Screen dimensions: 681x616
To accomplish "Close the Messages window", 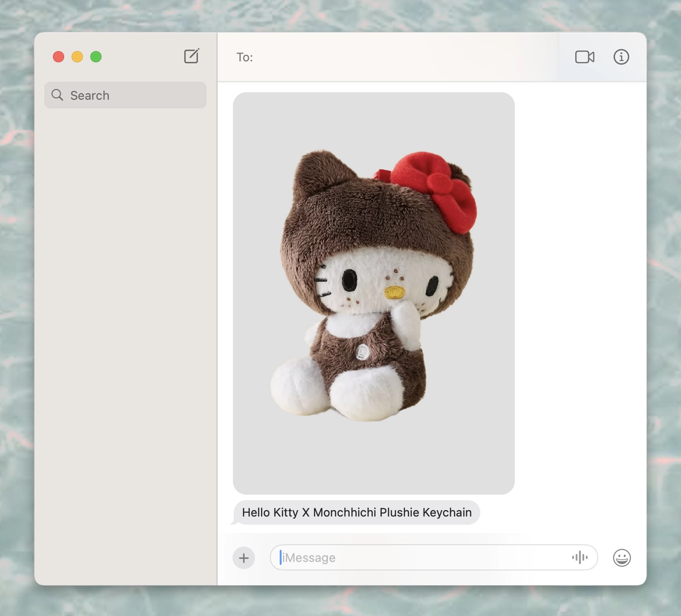I will [x=59, y=57].
